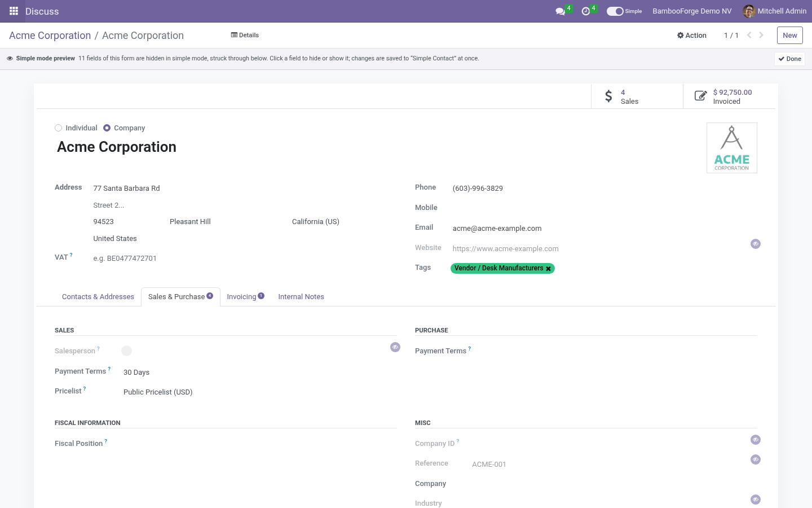812x508 pixels.
Task: Toggle visibility of the Website field
Action: tap(756, 244)
